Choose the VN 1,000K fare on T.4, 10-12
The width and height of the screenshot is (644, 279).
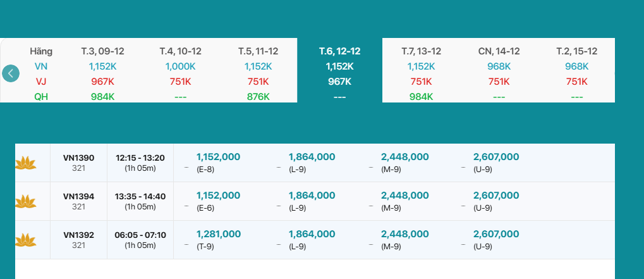point(180,66)
